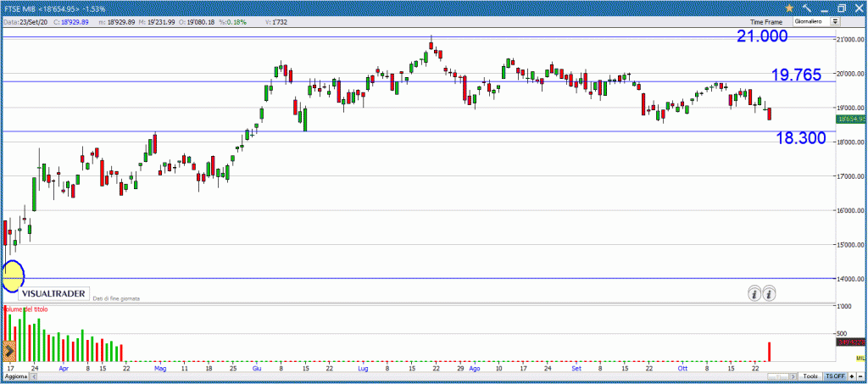Click the M: 19'231.99 high value
The image size is (868, 384).
(x=156, y=22)
